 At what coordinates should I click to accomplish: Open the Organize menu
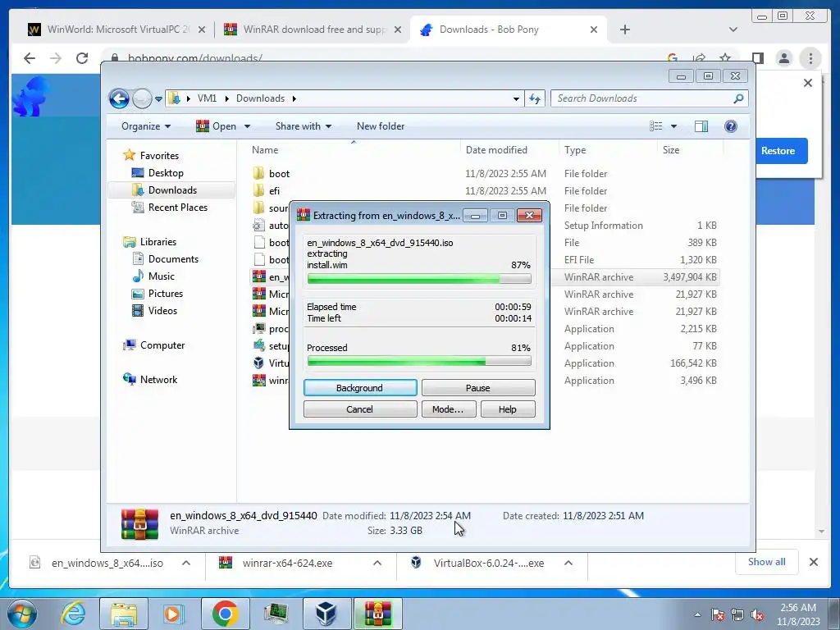pos(146,126)
